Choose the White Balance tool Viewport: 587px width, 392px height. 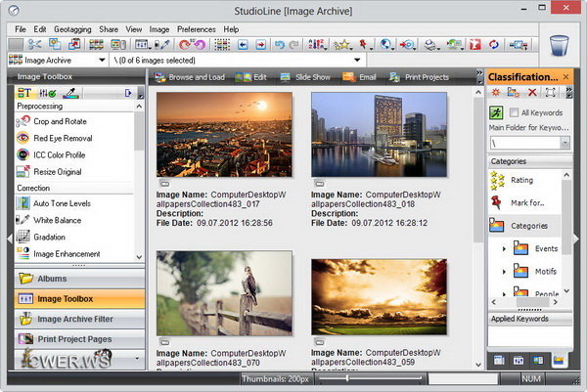point(58,220)
